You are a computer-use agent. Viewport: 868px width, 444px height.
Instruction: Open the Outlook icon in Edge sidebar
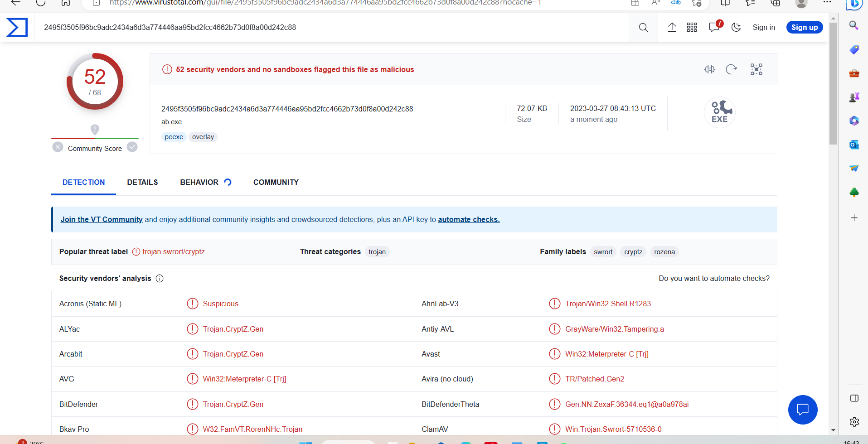(854, 145)
